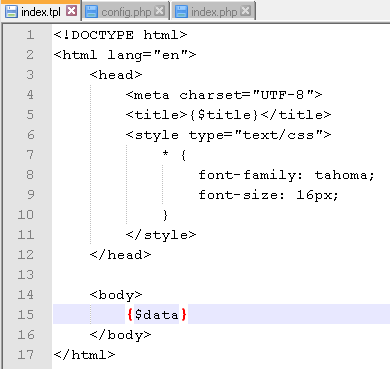Open the config.php tab
This screenshot has width=390, height=369.
pos(126,12)
